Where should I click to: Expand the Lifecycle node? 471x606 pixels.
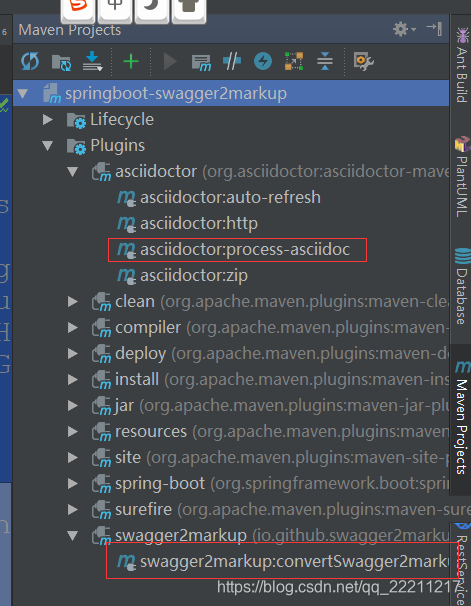[x=48, y=119]
